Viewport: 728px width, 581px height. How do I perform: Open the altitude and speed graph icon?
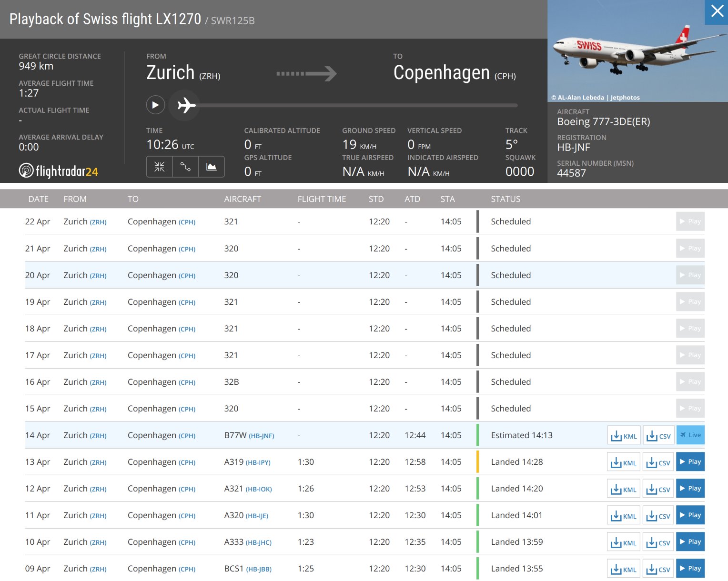pos(211,167)
